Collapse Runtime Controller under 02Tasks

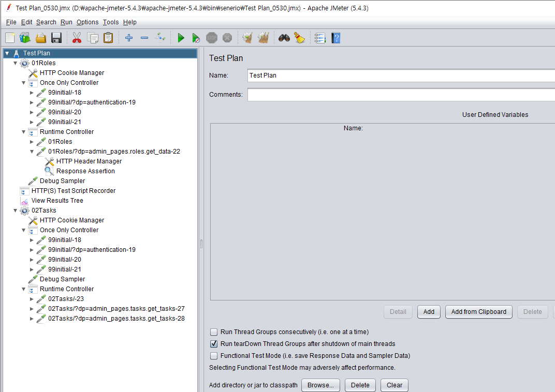point(24,289)
